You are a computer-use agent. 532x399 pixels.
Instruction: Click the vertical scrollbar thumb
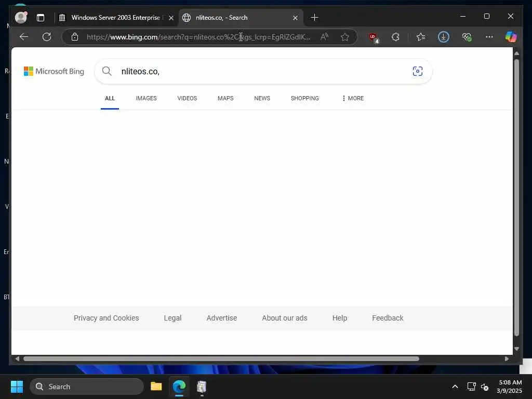click(516, 198)
